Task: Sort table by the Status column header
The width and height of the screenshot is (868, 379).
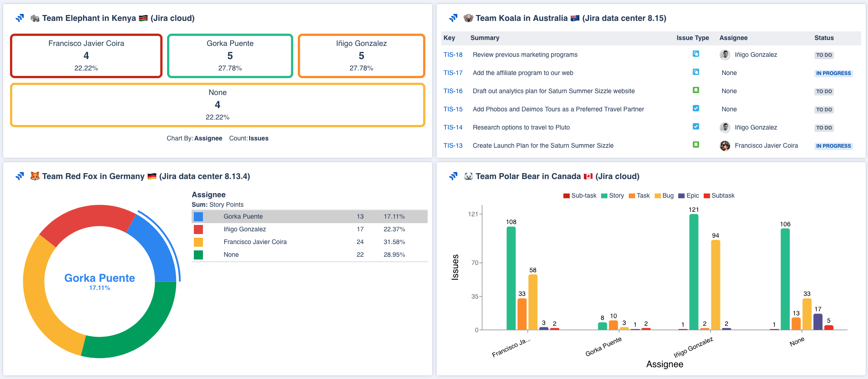Action: tap(824, 38)
